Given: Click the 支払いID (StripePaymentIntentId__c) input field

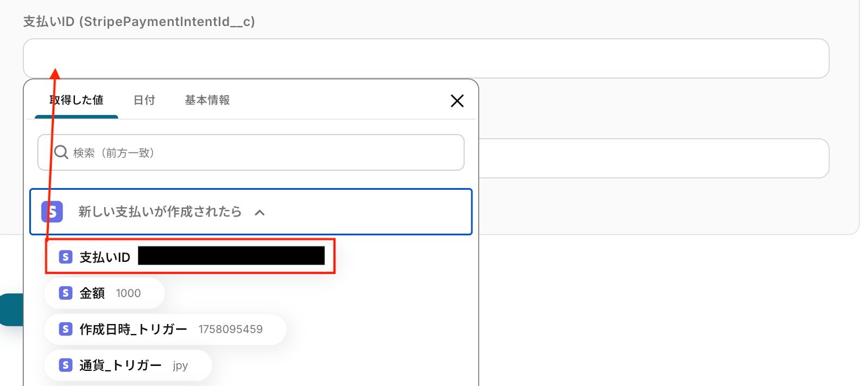Looking at the screenshot, I should [x=426, y=58].
